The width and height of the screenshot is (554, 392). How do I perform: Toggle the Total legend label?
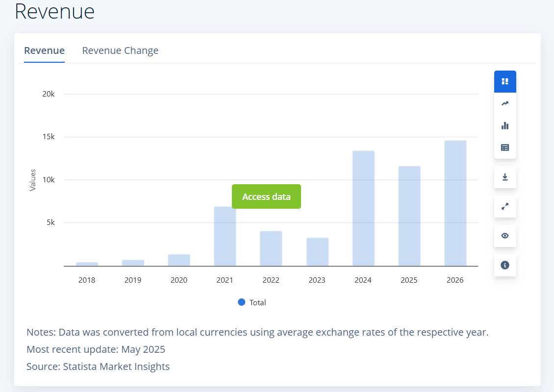[257, 303]
